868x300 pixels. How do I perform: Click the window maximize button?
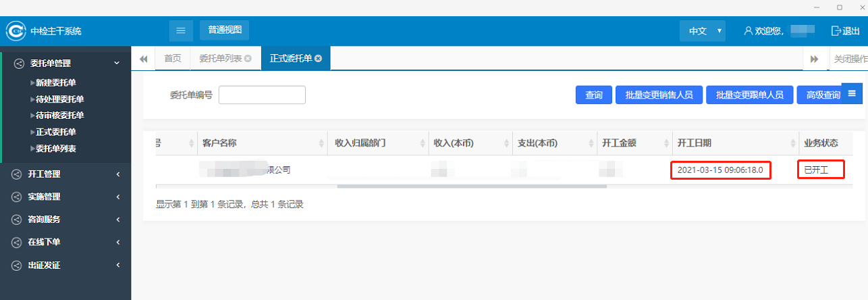coord(839,7)
